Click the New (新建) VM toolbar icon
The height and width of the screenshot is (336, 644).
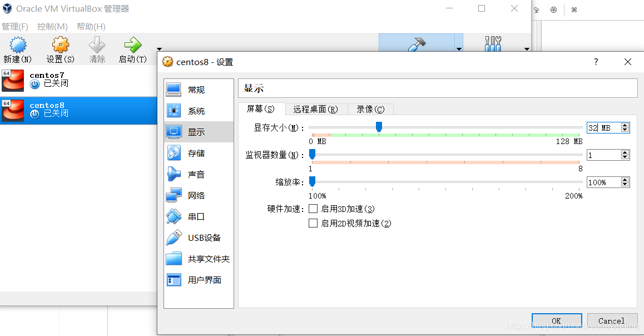[x=18, y=45]
